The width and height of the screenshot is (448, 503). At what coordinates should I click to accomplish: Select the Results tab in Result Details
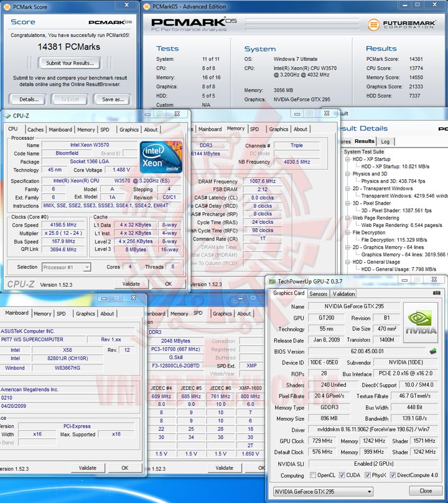pyautogui.click(x=365, y=141)
